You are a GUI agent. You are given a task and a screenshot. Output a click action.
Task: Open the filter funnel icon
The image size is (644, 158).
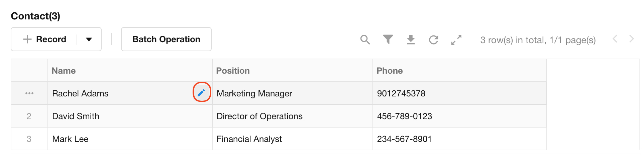[x=388, y=40]
